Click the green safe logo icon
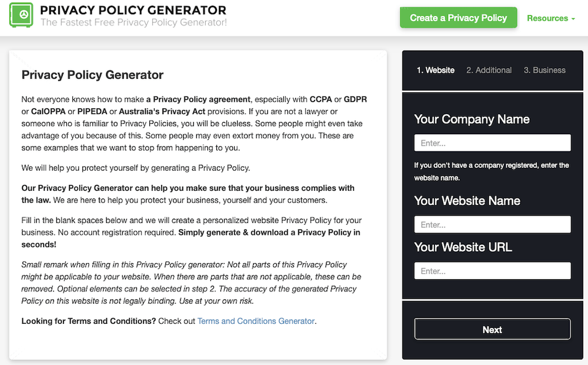Screen dimensions: 588x365 click(x=21, y=17)
